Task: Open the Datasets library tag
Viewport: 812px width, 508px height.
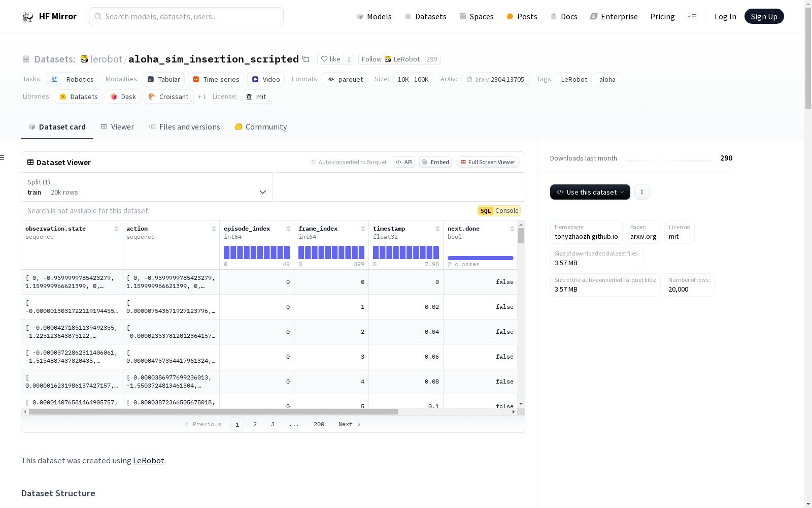Action: 79,97
